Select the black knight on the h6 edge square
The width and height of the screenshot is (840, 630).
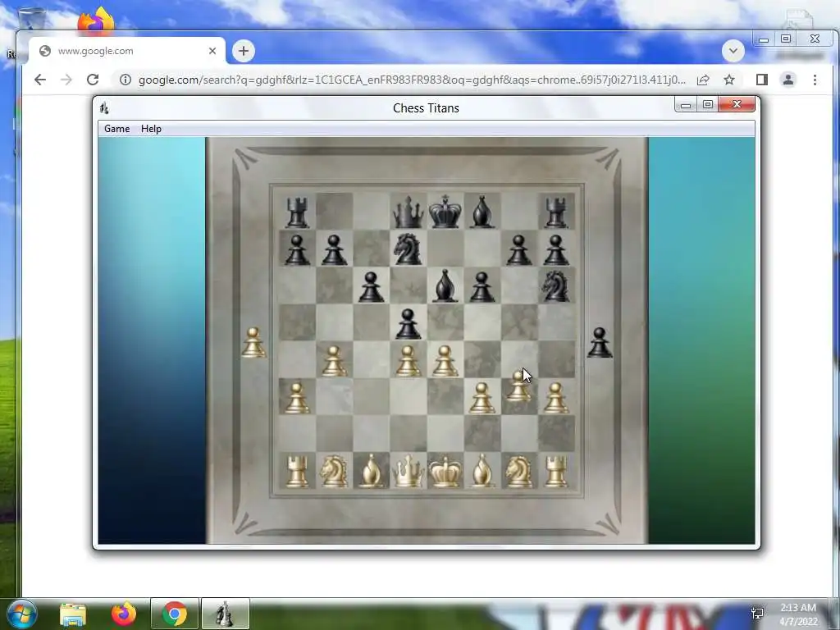tap(555, 286)
